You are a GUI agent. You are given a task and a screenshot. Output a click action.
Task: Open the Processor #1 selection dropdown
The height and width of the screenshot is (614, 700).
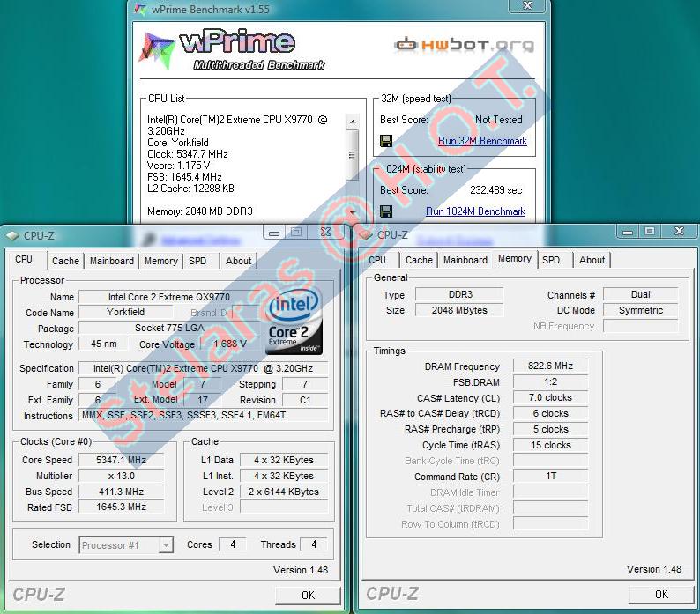126,545
